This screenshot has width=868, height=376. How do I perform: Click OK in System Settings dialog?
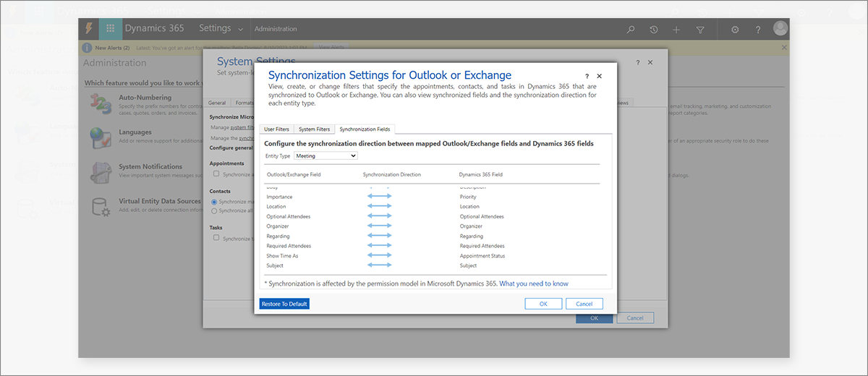point(594,318)
